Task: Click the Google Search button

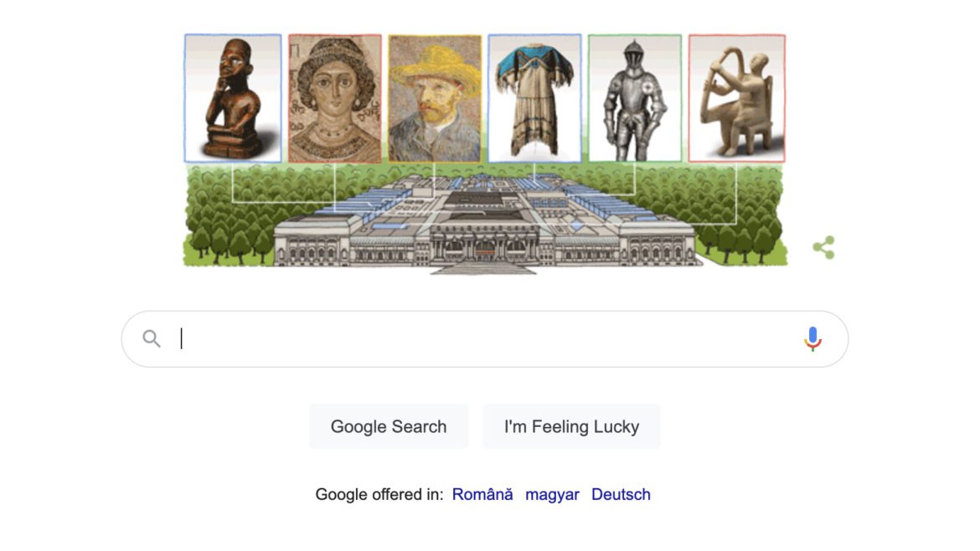Action: click(389, 427)
